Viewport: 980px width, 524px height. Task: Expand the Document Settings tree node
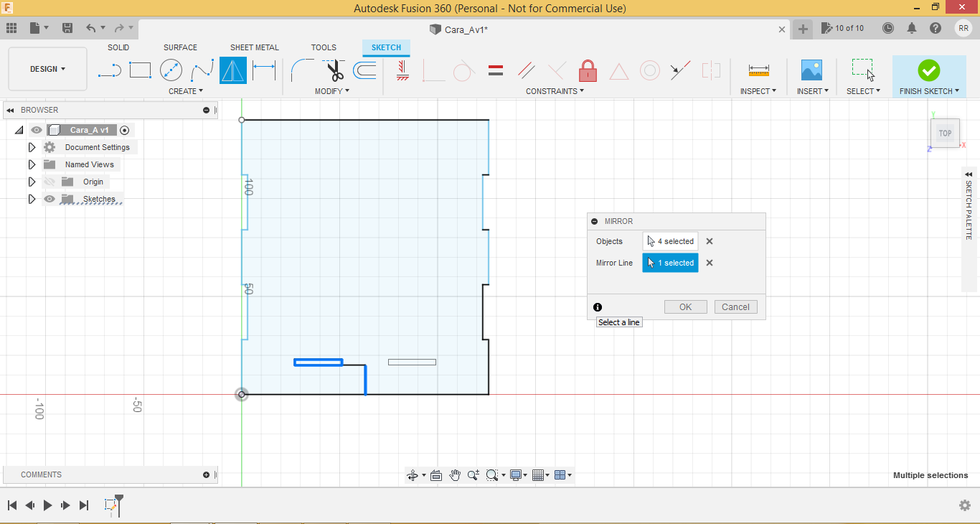click(x=32, y=147)
